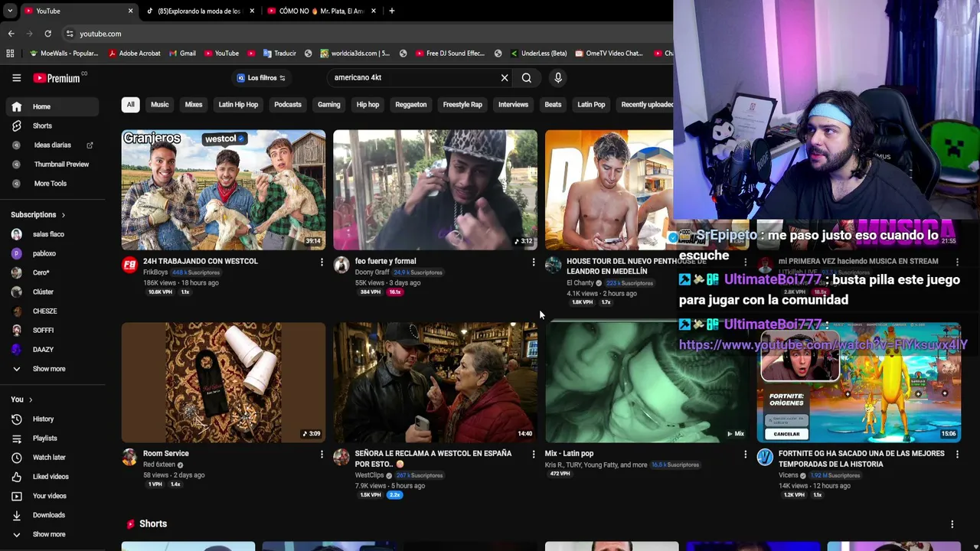Open options menu for Shorts section
The width and height of the screenshot is (980, 551).
click(952, 524)
